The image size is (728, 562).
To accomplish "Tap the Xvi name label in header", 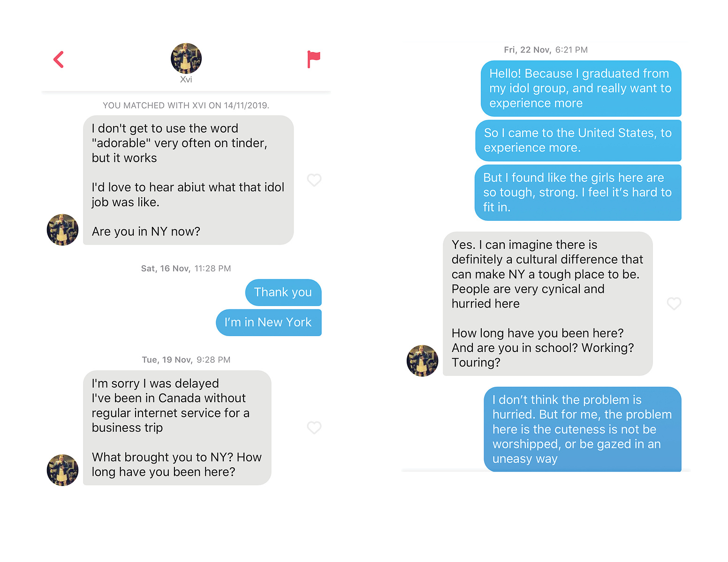I will [x=186, y=80].
